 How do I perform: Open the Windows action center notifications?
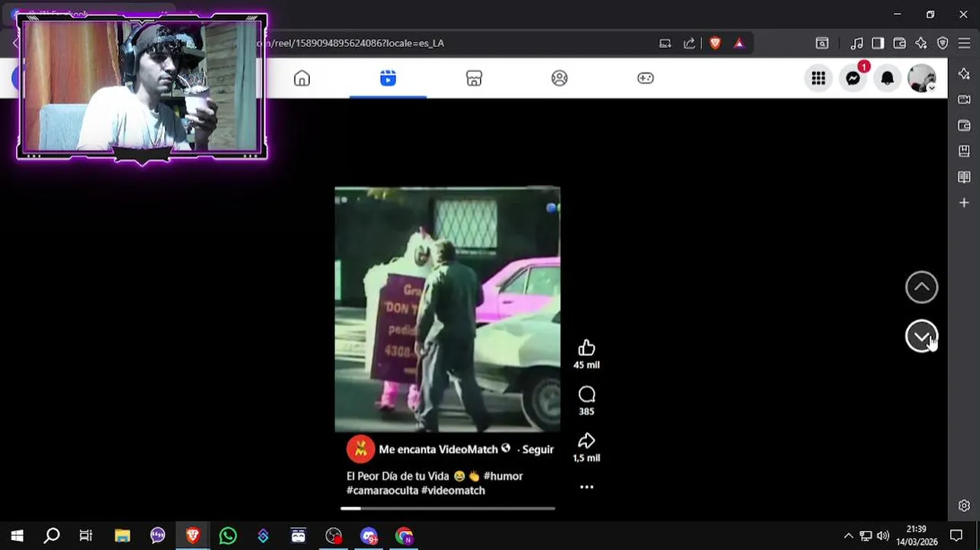(x=956, y=535)
